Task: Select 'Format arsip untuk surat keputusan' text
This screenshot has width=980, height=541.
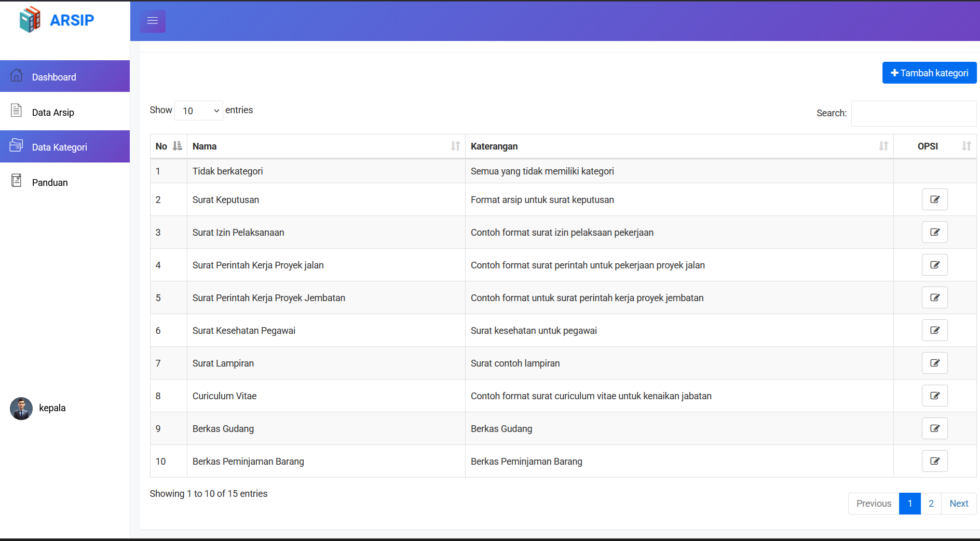Action: (x=542, y=200)
